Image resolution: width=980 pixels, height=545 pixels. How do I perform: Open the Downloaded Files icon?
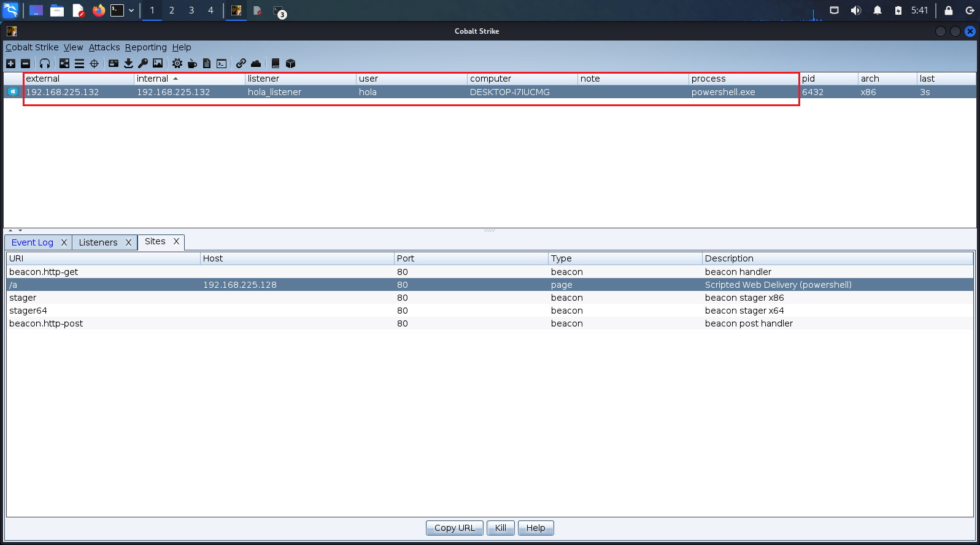tap(128, 63)
